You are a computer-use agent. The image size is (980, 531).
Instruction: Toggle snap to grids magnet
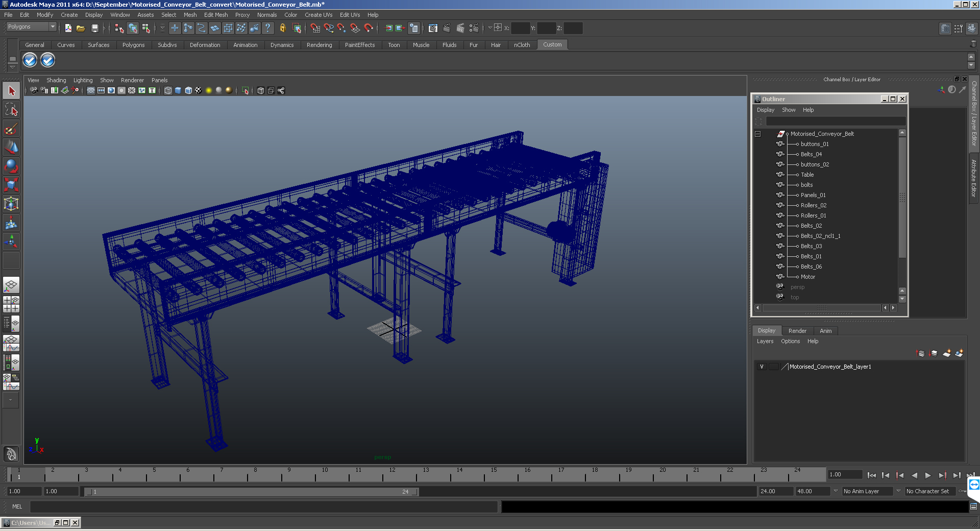tap(315, 28)
